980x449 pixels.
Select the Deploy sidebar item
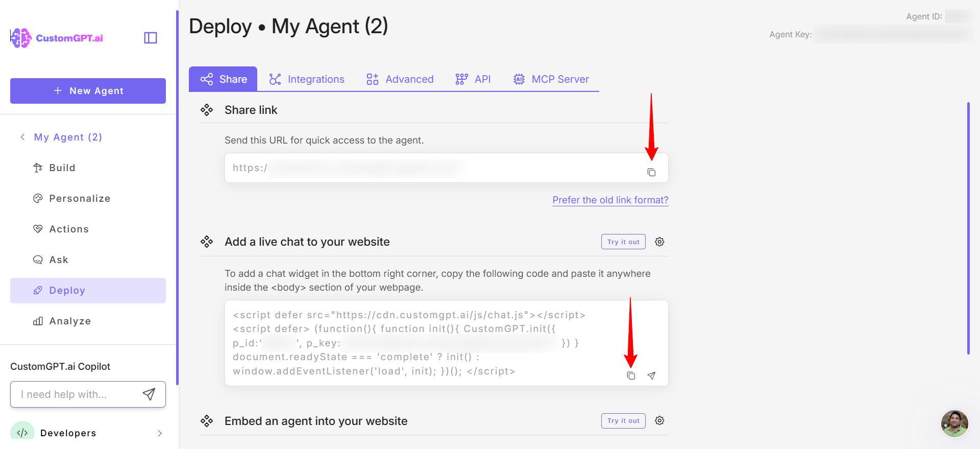point(88,291)
